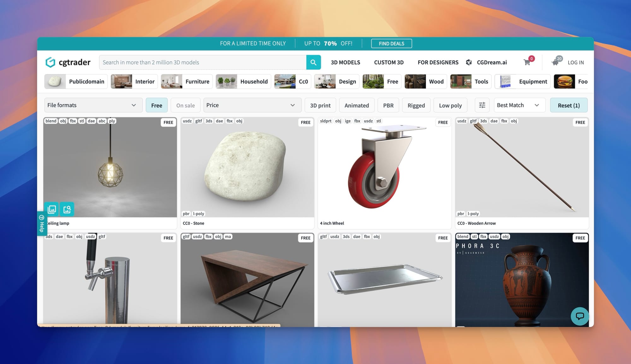Screen dimensions: 631x364
Task: Open the Help side tab
Action: (42, 224)
